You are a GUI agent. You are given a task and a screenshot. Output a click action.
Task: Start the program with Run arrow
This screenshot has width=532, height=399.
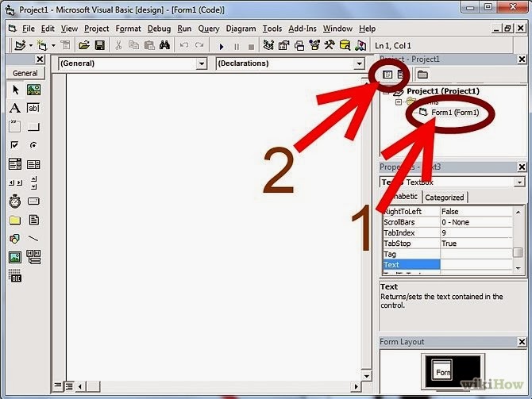[222, 46]
